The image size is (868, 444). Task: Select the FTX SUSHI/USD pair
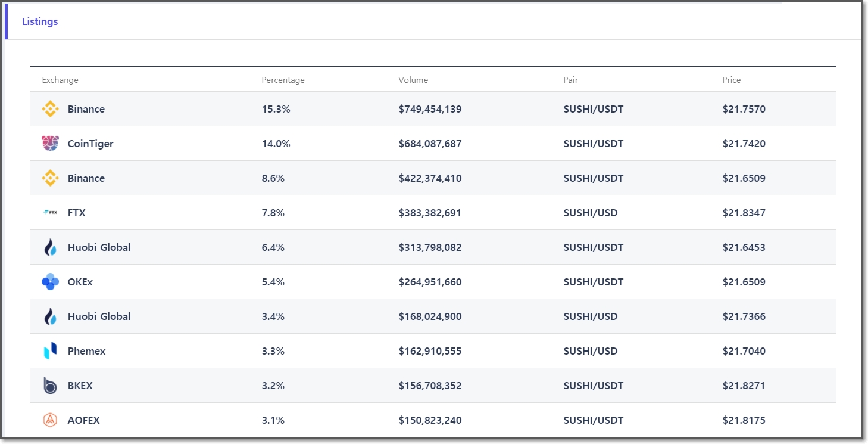[x=590, y=213]
